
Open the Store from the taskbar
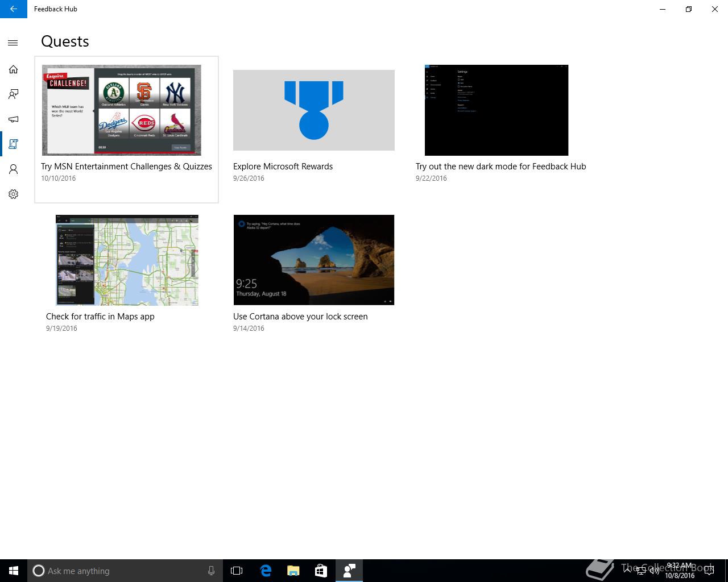[x=321, y=571]
